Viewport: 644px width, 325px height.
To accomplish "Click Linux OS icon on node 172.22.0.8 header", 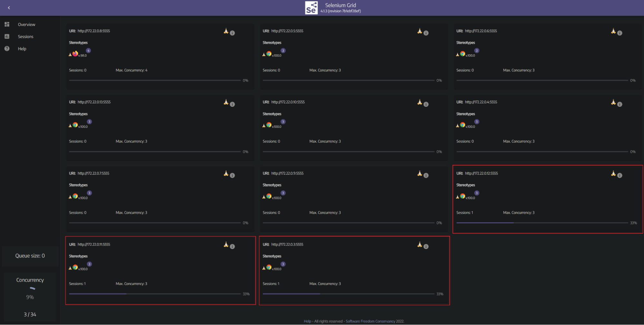I will (x=226, y=31).
